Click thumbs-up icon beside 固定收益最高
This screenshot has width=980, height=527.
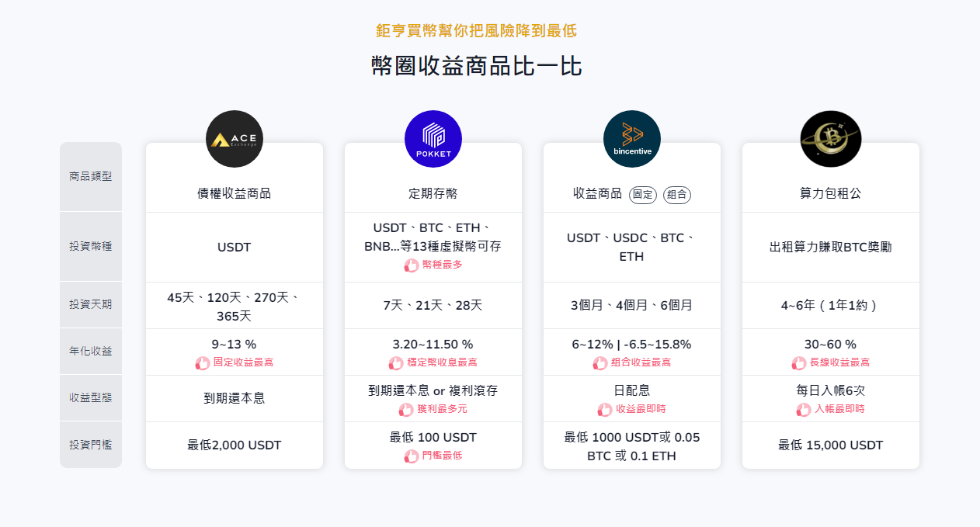(x=203, y=362)
